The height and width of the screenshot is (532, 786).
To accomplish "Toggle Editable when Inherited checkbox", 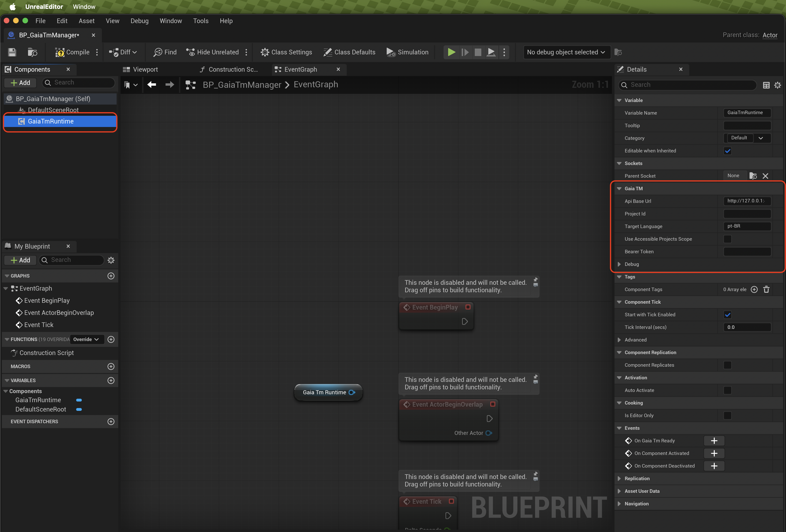I will pos(728,151).
